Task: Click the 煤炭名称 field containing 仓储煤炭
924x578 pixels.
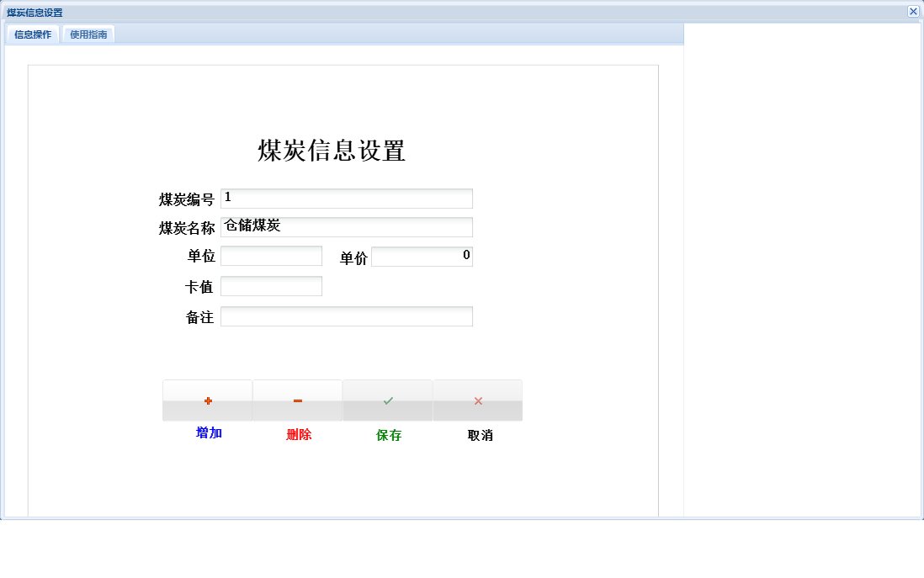Action: pos(346,226)
